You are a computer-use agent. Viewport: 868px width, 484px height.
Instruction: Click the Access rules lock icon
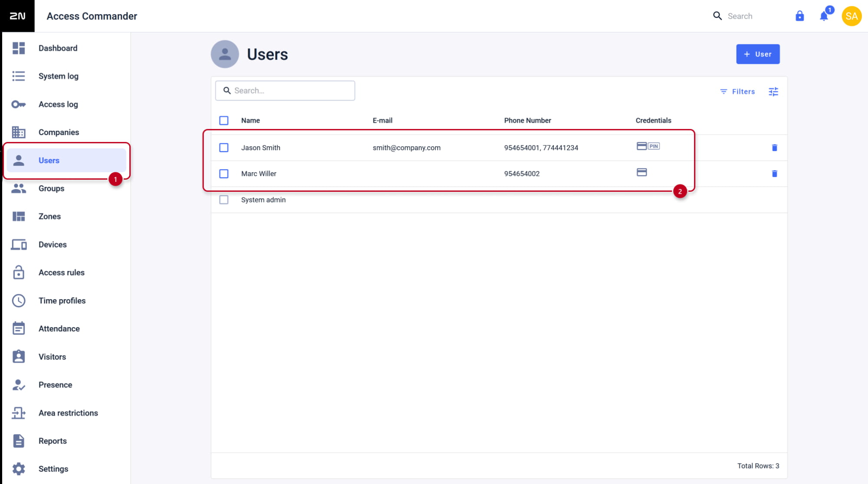[x=19, y=272]
